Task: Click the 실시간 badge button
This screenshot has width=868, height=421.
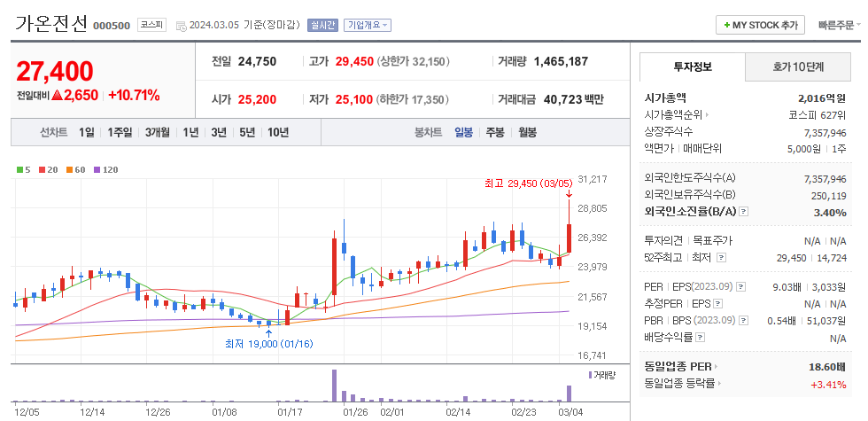Action: [x=322, y=25]
